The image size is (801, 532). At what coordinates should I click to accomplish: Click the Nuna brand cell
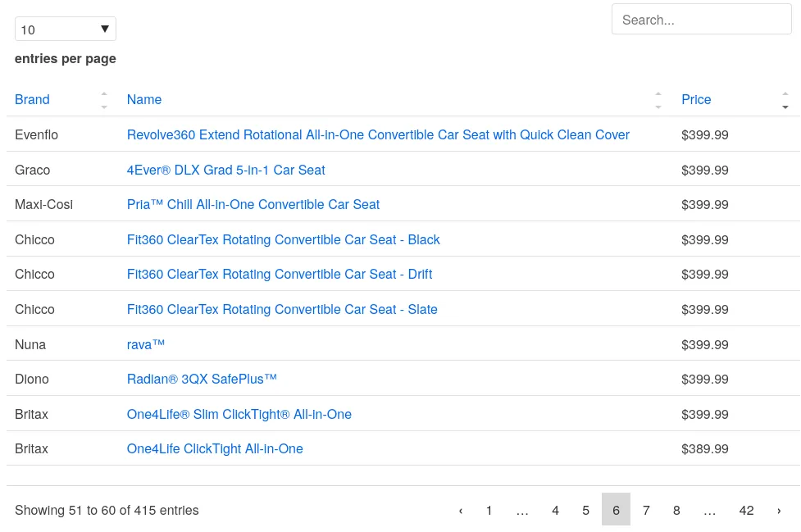click(30, 344)
